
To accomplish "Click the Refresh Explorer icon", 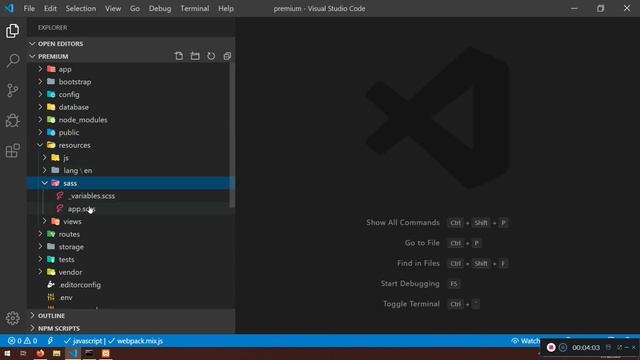I will (x=211, y=56).
